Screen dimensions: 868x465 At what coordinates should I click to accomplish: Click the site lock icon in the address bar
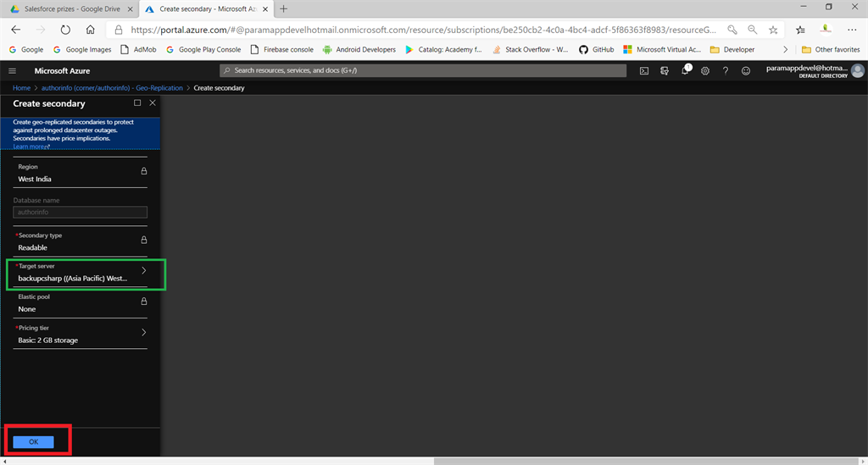tap(118, 30)
